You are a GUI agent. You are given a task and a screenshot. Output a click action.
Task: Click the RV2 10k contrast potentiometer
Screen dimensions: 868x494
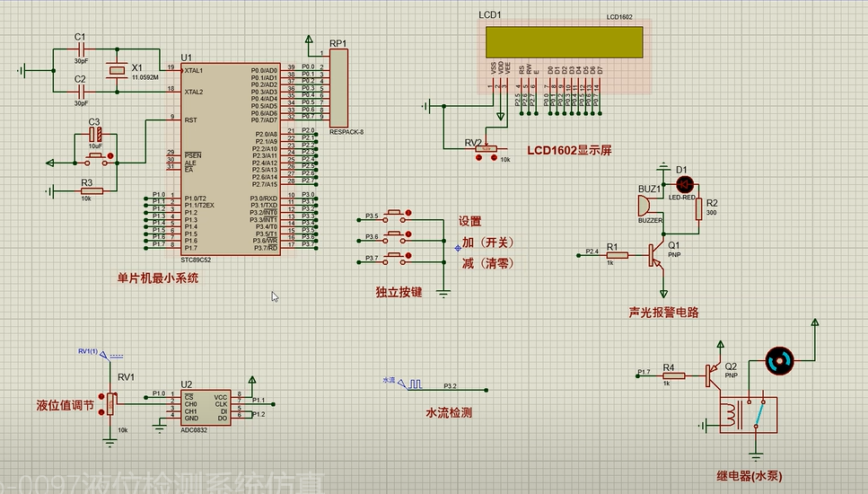pos(486,149)
